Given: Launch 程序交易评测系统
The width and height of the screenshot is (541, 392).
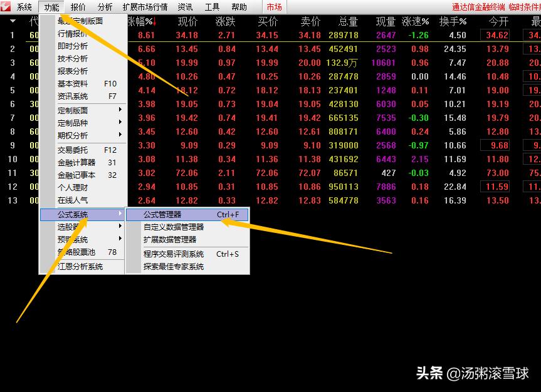Looking at the screenshot, I should pos(174,254).
